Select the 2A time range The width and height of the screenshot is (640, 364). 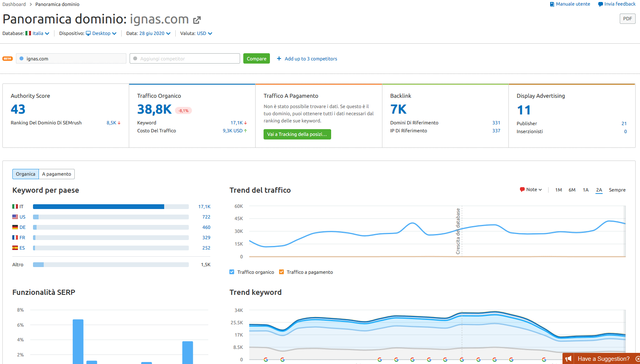coord(599,190)
